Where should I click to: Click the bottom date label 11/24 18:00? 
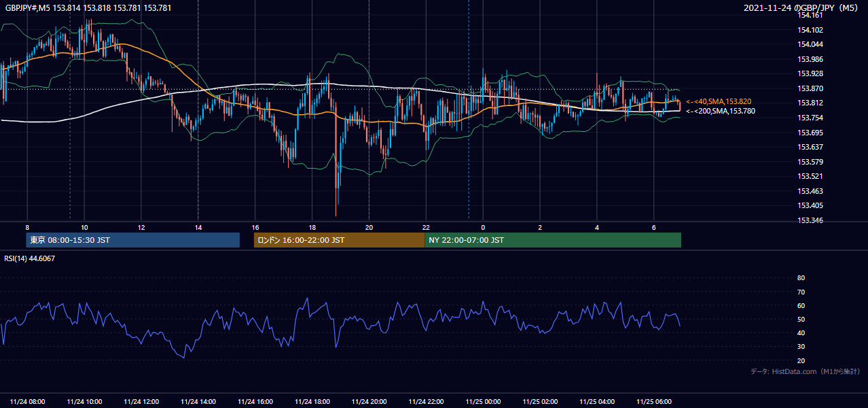point(312,401)
